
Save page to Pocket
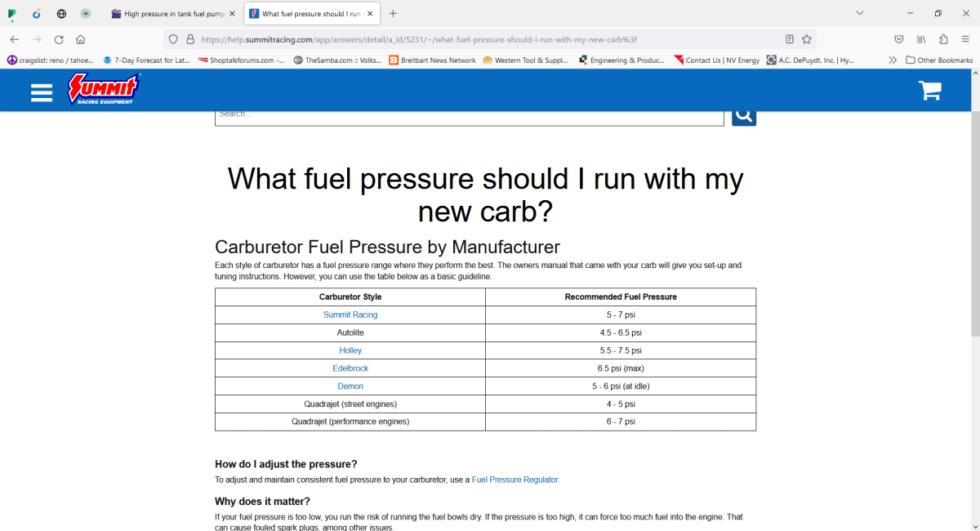click(899, 39)
